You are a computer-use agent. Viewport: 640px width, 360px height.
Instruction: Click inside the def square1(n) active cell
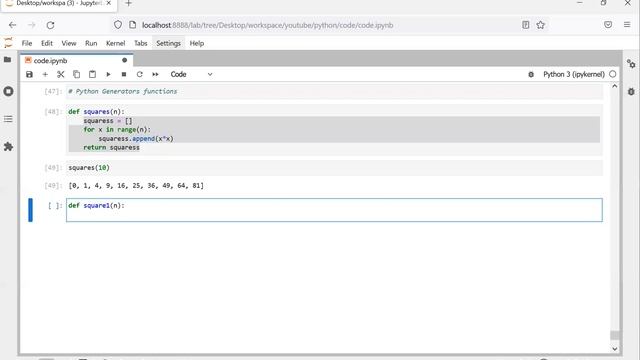334,210
